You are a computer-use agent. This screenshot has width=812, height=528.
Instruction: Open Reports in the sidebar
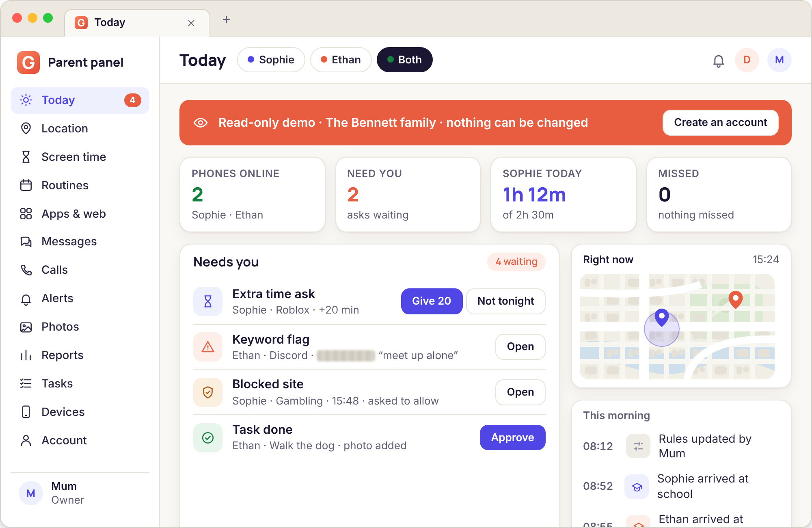click(x=80, y=355)
